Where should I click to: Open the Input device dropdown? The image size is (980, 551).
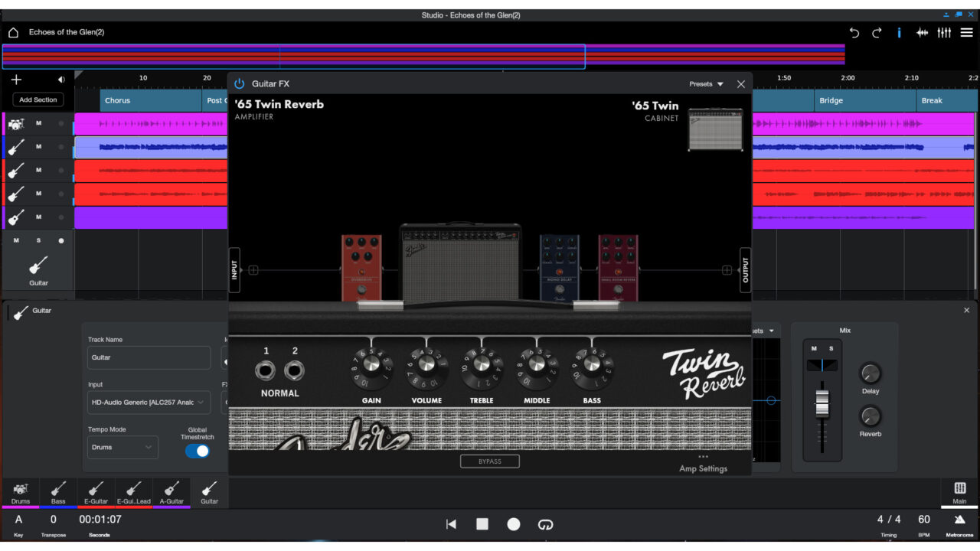(x=149, y=402)
